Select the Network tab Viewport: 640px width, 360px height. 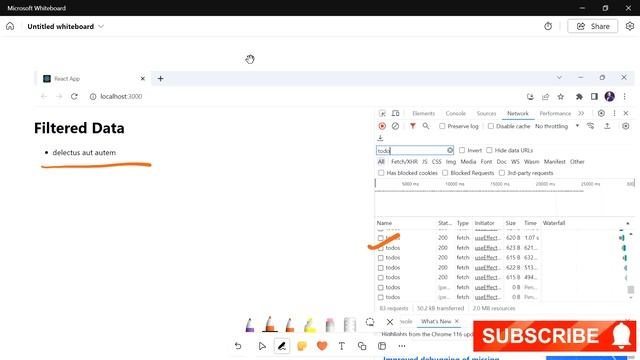tap(518, 113)
